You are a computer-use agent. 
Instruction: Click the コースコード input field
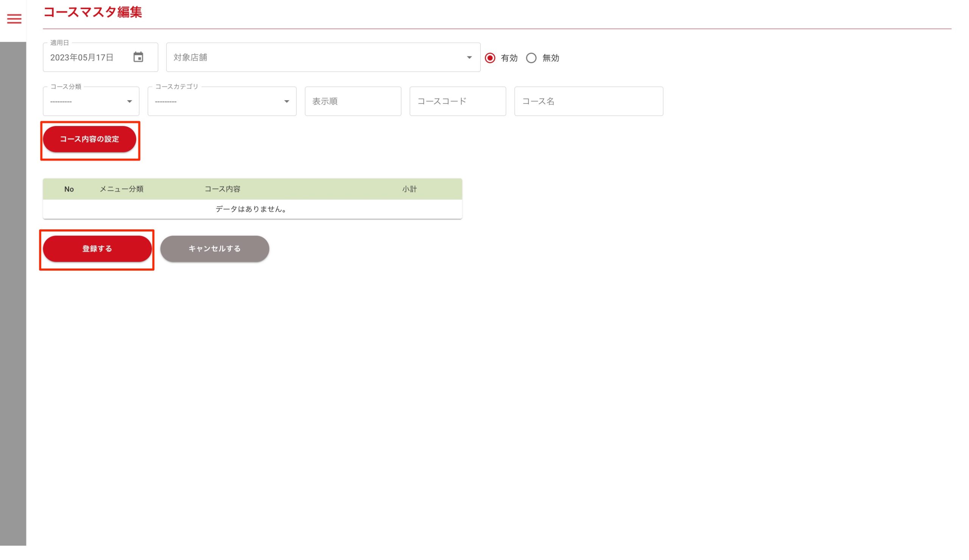458,101
